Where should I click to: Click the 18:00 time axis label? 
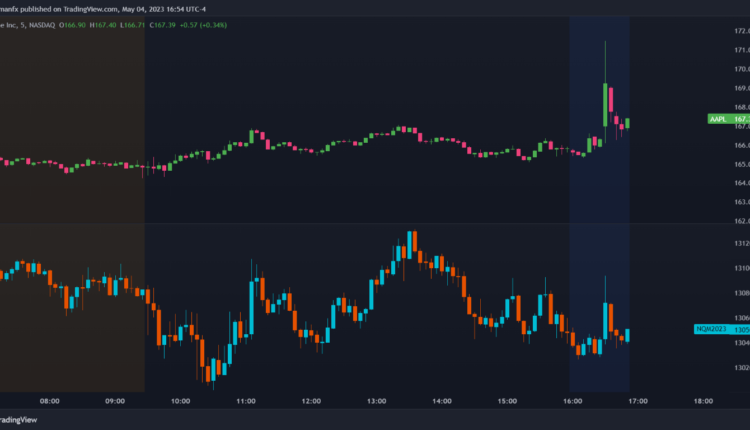tap(703, 401)
